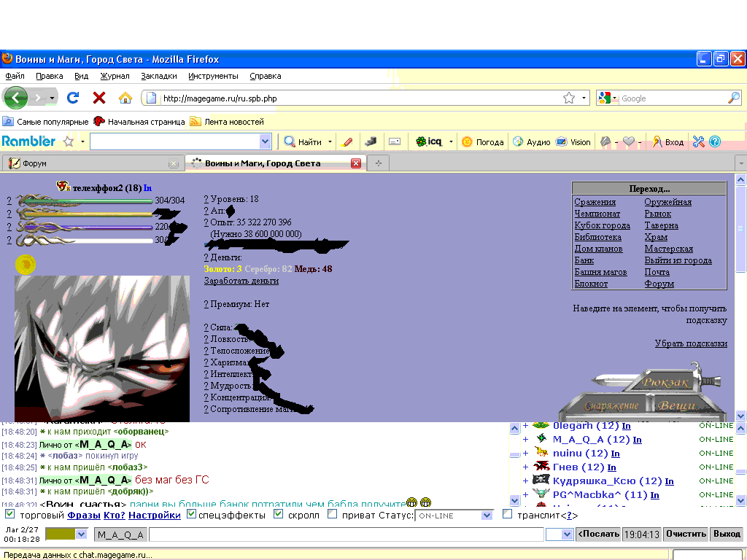
Task: Open the Файл menu
Action: [x=15, y=76]
